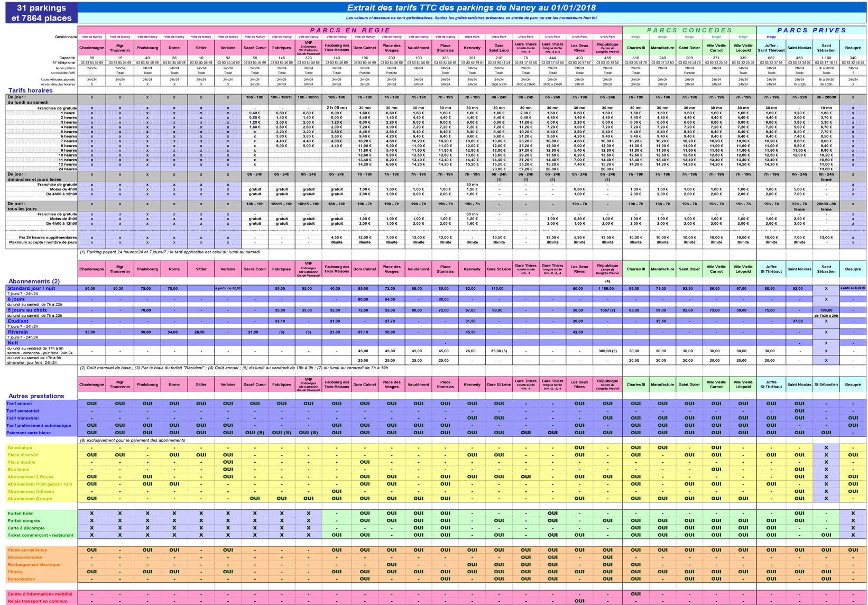Click "Tarif prélèvement automatique" row label
The image size is (868, 605).
pyautogui.click(x=39, y=425)
